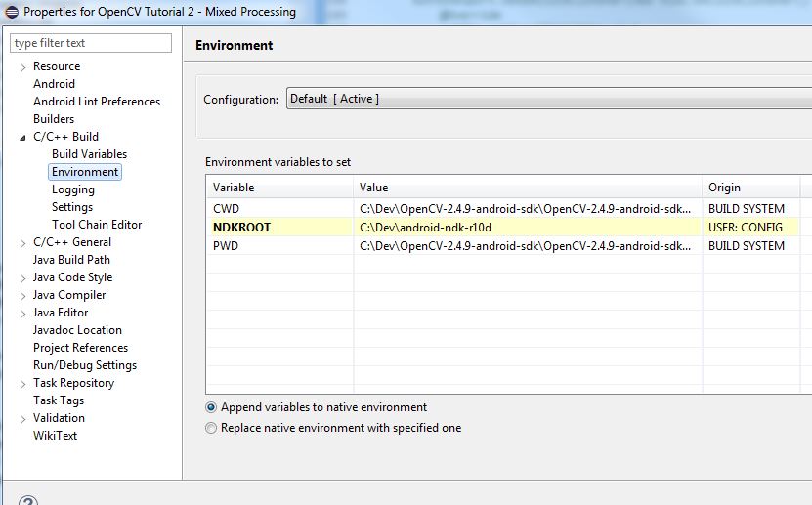Expand the Java Compiler node
Screen dimensions: 812x505
click(x=22, y=296)
